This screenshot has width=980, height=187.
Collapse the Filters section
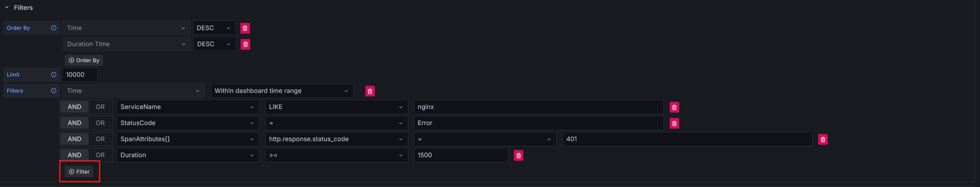pyautogui.click(x=7, y=7)
